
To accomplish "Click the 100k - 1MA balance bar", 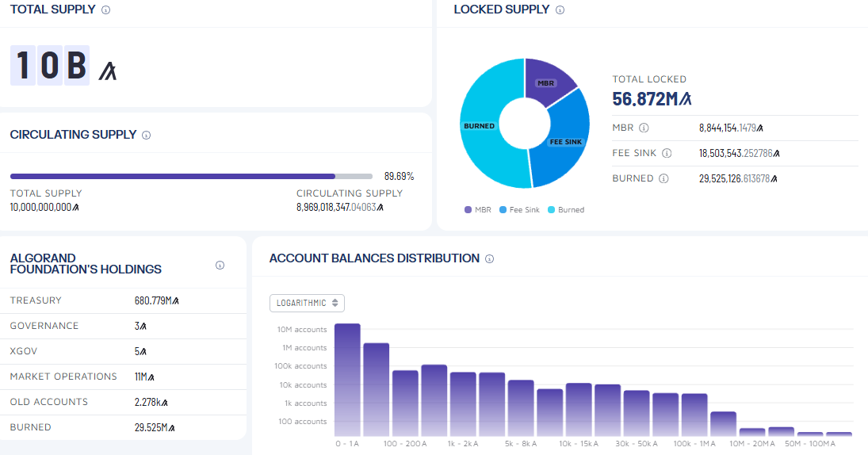I will 694,415.
